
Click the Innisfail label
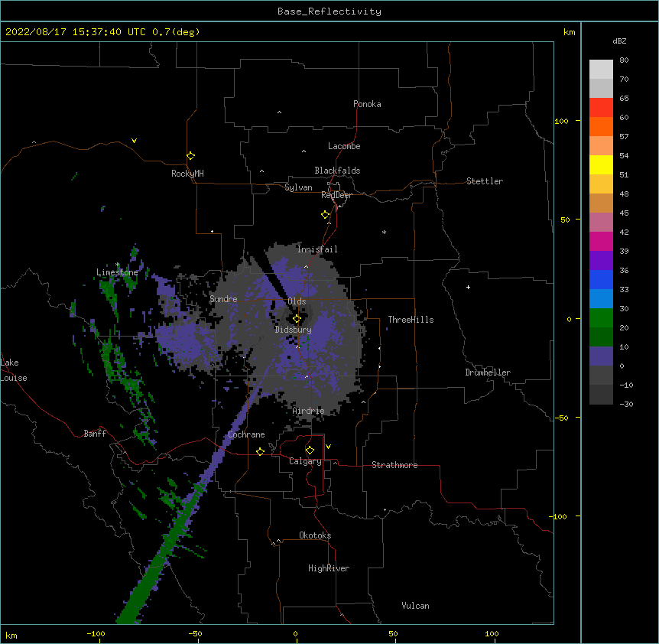point(317,249)
